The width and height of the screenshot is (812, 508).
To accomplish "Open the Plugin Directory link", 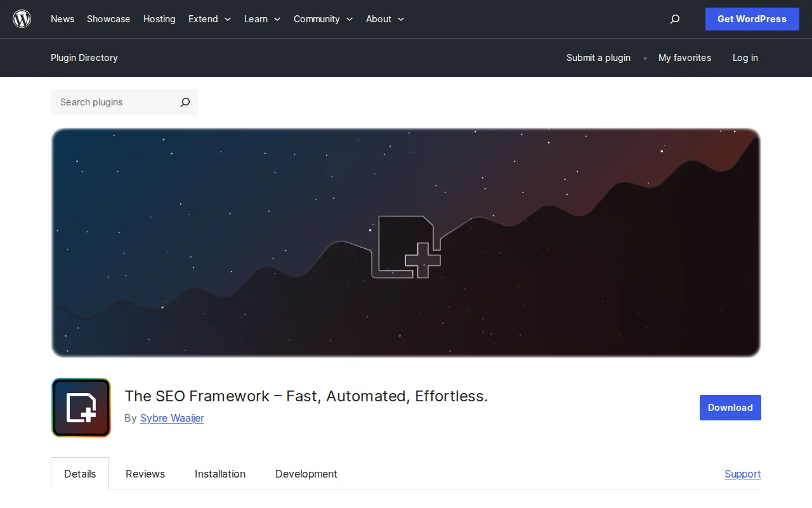I will (84, 58).
